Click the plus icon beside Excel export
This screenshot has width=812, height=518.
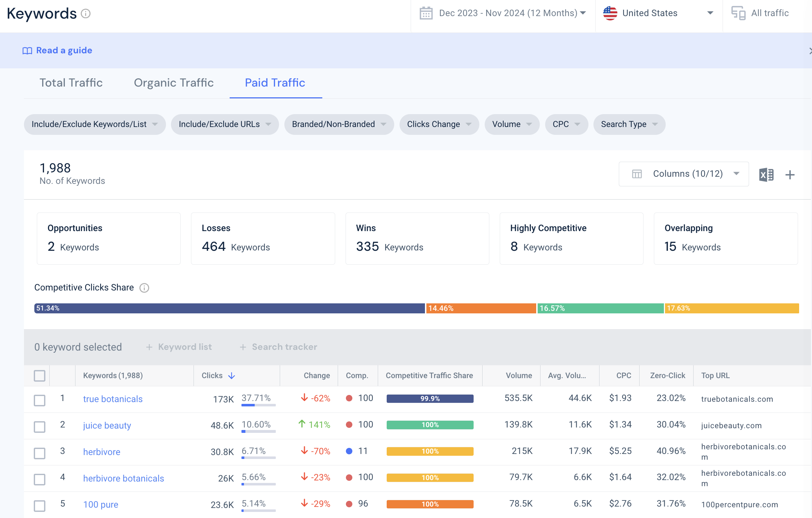pos(790,175)
